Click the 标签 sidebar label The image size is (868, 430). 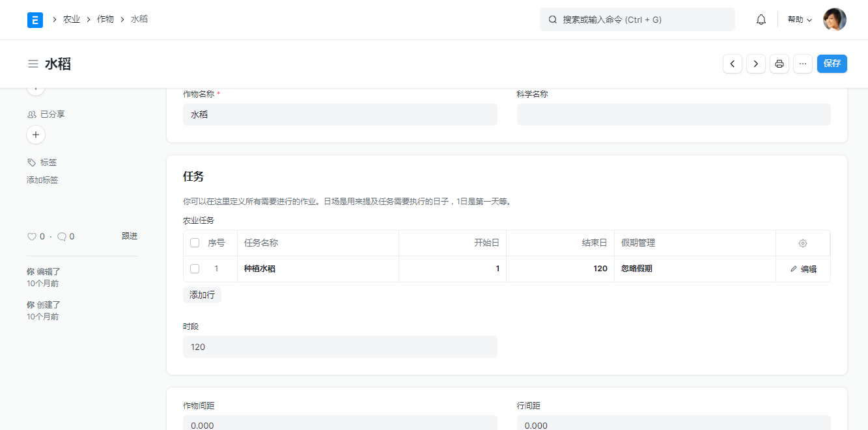click(x=49, y=163)
